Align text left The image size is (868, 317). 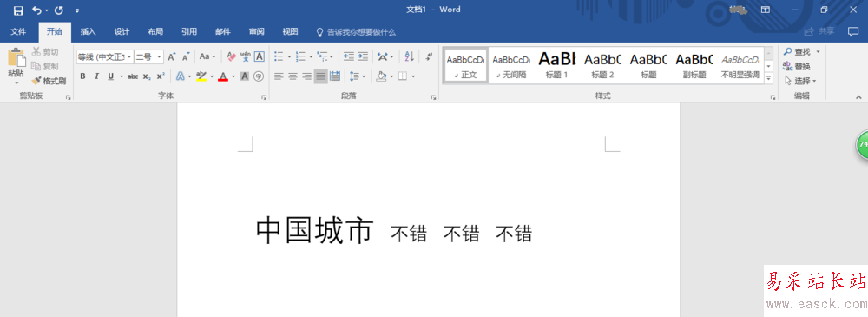[x=279, y=76]
